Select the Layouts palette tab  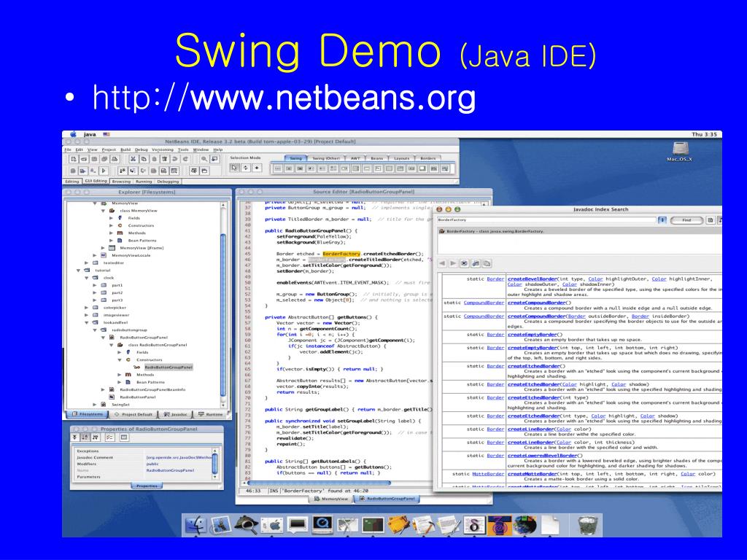coord(402,158)
